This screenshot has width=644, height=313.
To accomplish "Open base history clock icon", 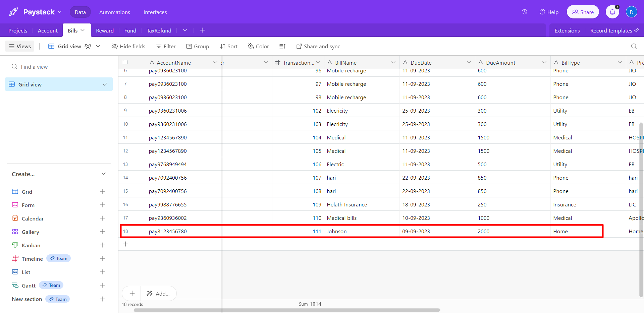I will (x=524, y=12).
